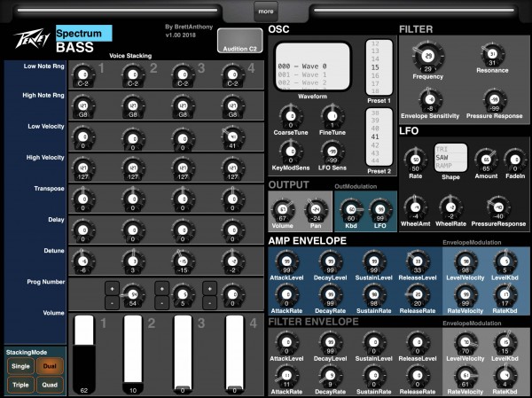This screenshot has height=398, width=532.
Task: Click the Filter Frequency knob
Action: (x=428, y=57)
